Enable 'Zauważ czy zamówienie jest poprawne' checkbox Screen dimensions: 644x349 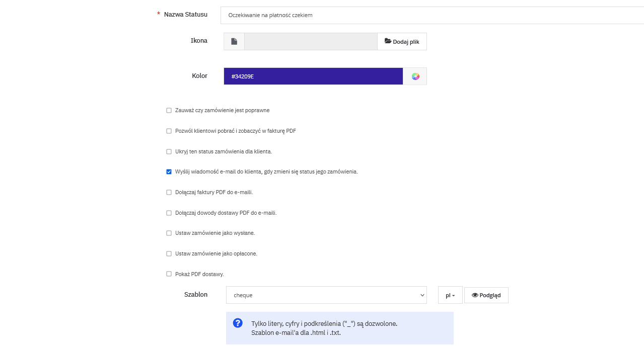169,110
